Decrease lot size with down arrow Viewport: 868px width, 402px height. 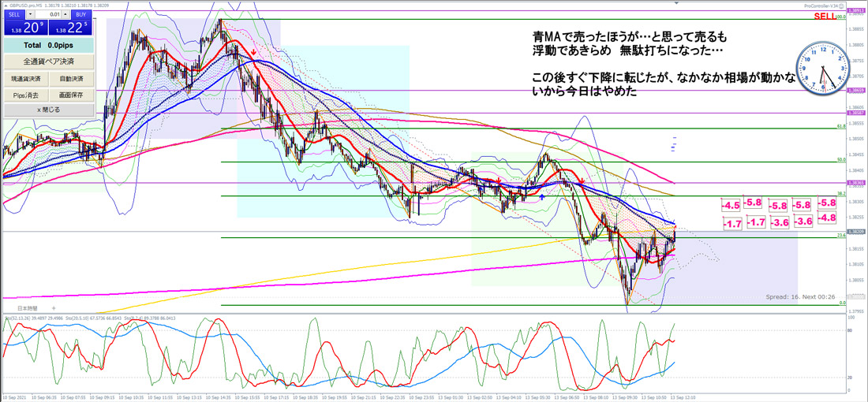click(x=31, y=14)
